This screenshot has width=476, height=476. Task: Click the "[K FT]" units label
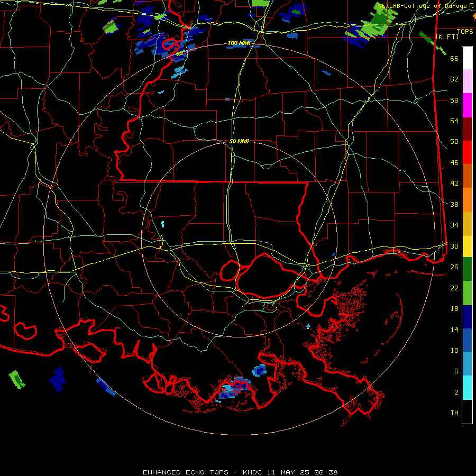pos(447,37)
